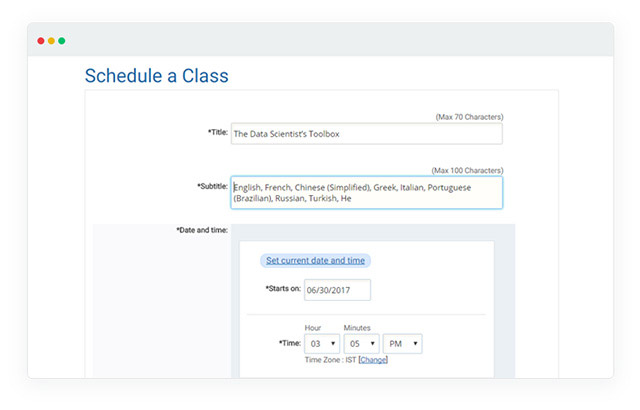Open the Hour dropdown showing 03
This screenshot has height=410, width=640.
pos(320,344)
